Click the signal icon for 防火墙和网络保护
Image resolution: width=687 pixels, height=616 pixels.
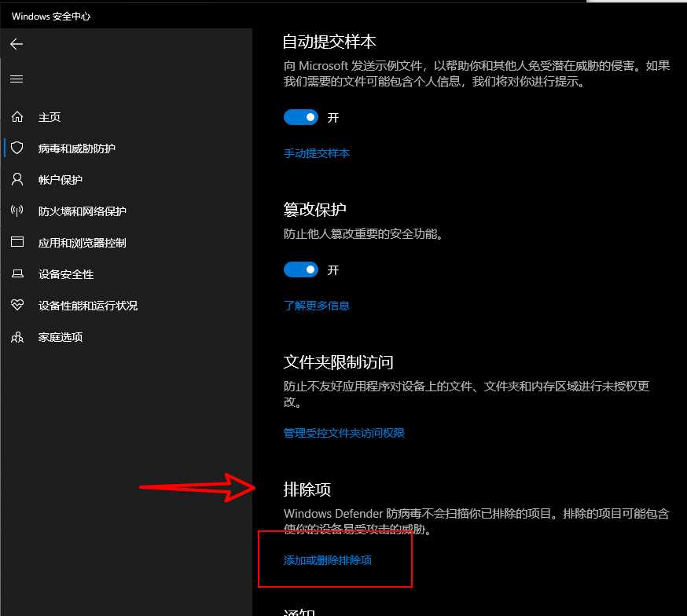pyautogui.click(x=17, y=211)
